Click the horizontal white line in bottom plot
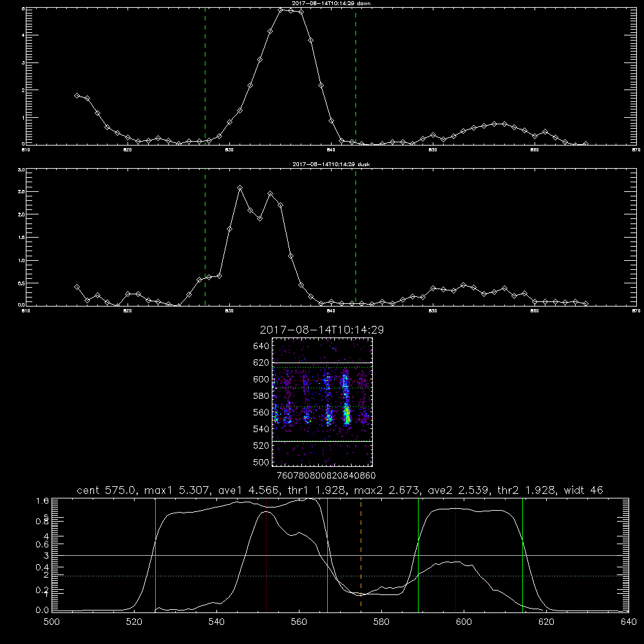 [x=340, y=555]
